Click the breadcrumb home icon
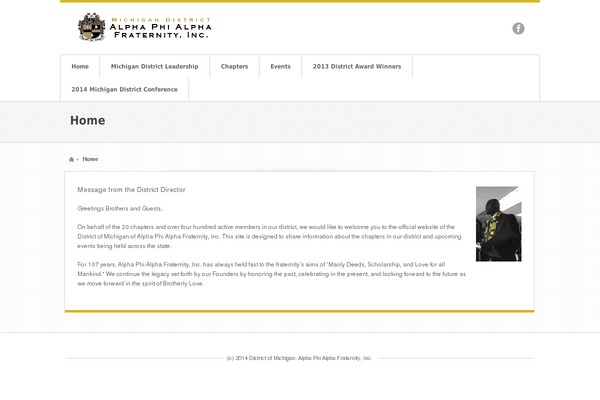600x400 pixels. pos(71,159)
